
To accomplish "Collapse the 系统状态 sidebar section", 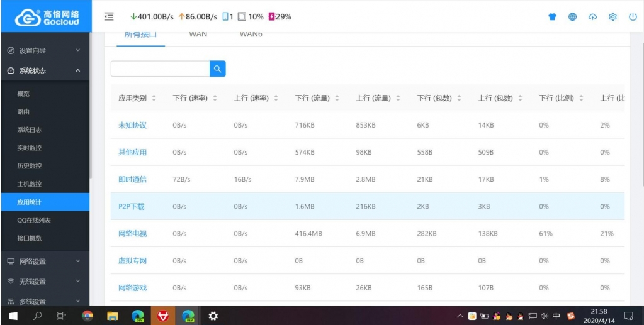I will point(45,70).
